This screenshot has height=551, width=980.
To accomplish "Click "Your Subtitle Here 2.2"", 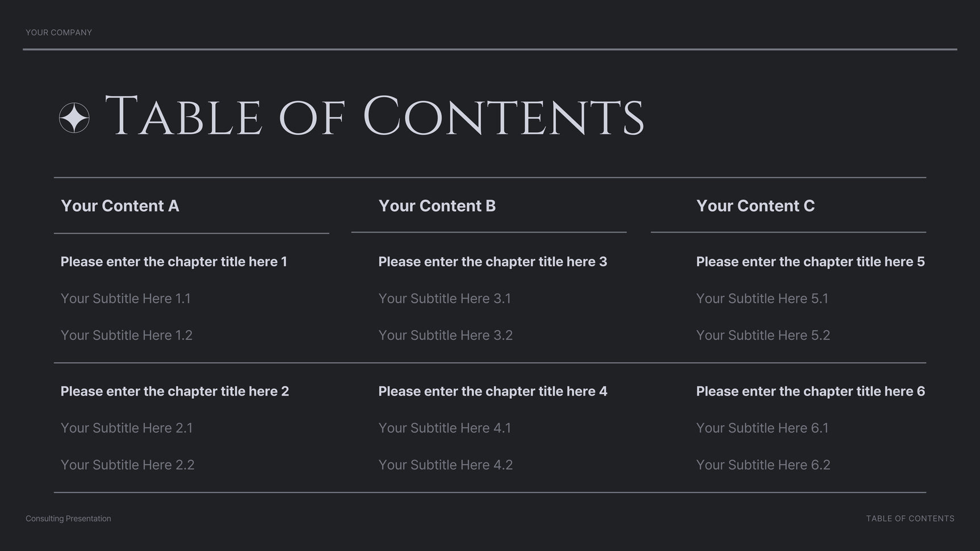I will (127, 465).
